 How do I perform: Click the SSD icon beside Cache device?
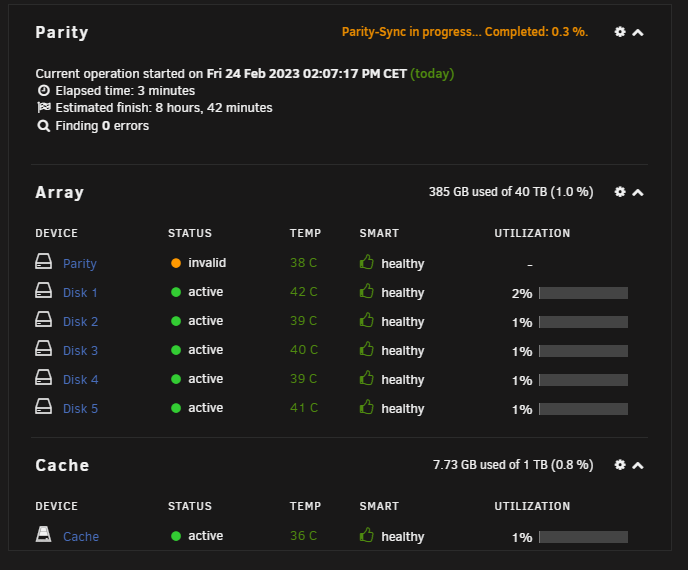tap(43, 534)
